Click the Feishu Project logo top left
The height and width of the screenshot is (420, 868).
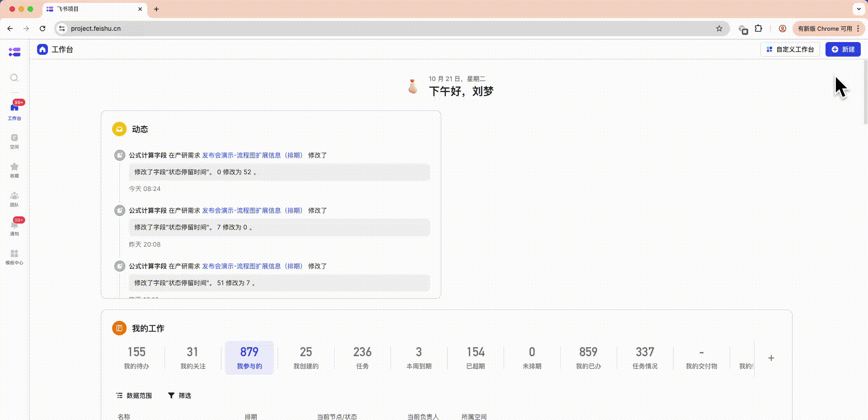tap(14, 52)
